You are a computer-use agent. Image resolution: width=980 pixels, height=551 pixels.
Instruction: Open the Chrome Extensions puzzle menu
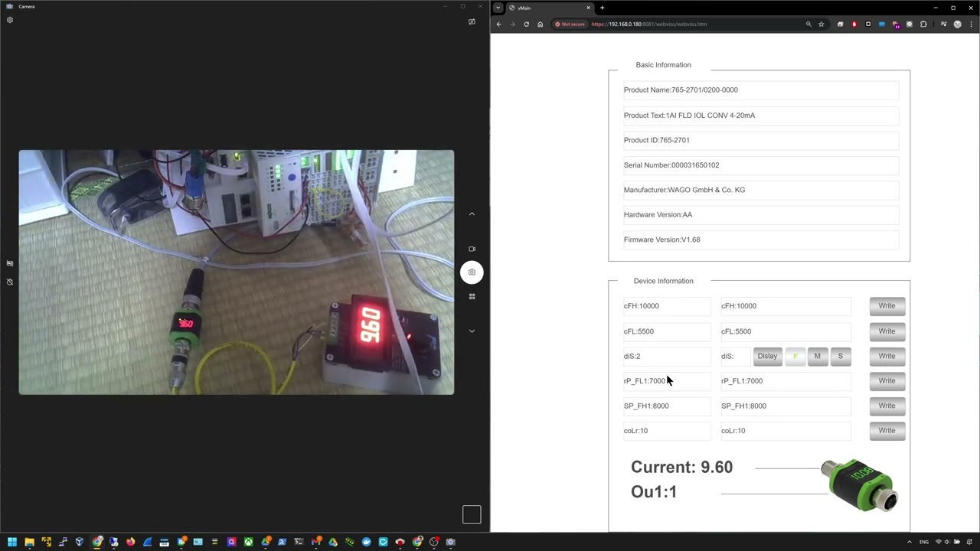(923, 24)
